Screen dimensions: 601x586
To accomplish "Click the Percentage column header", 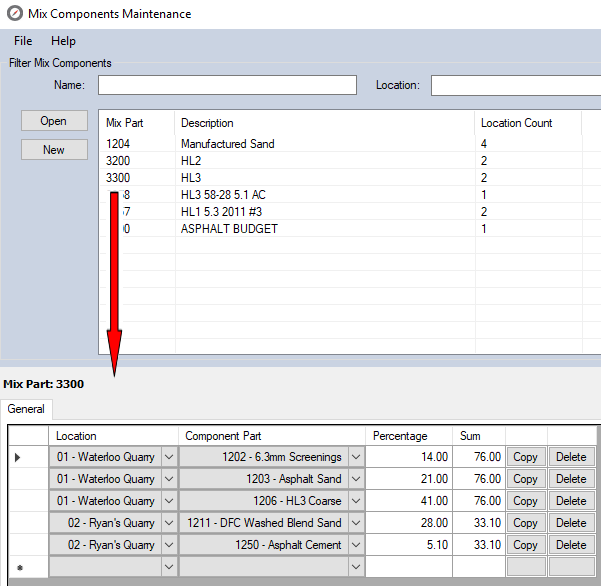I will tap(409, 436).
